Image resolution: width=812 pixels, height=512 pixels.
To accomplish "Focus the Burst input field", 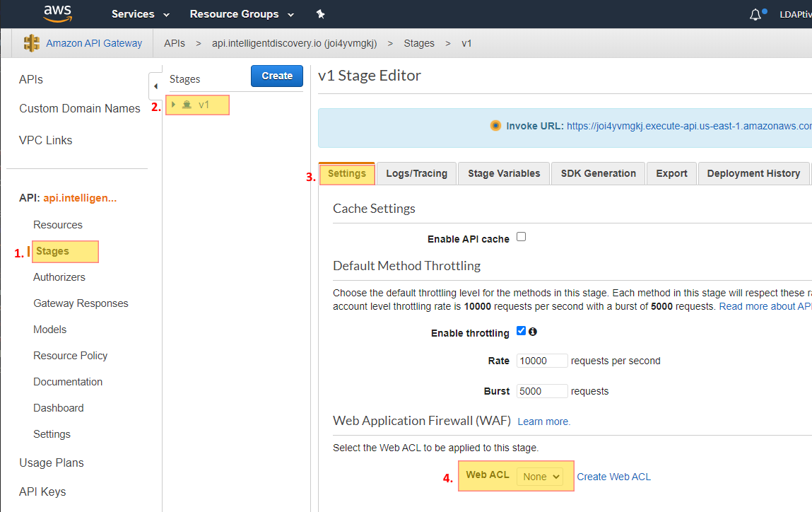I will coord(541,391).
